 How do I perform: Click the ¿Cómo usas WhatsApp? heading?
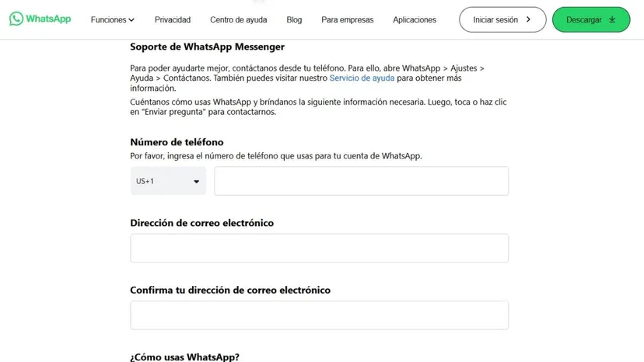[185, 357]
